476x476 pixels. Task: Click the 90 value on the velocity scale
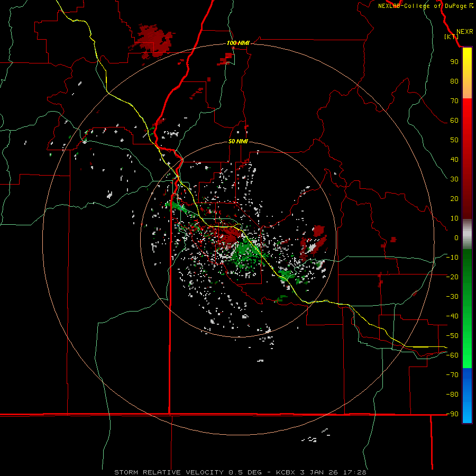click(x=454, y=62)
